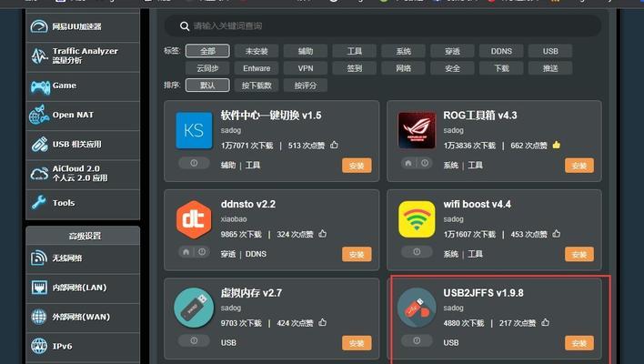This screenshot has height=364, width=644.
Task: Click the Tools wrench icon
Action: [x=39, y=203]
